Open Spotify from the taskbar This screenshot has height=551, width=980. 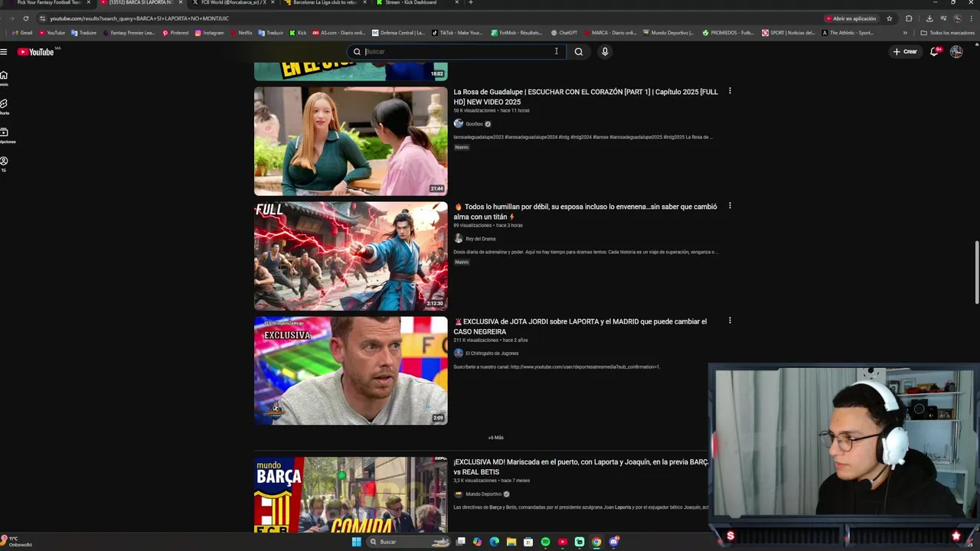coord(545,542)
